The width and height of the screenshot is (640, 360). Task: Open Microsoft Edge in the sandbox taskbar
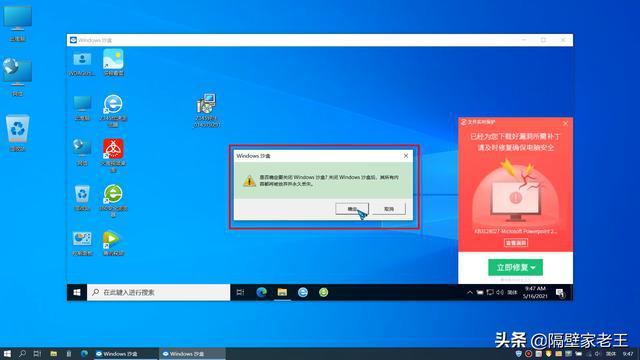point(262,292)
